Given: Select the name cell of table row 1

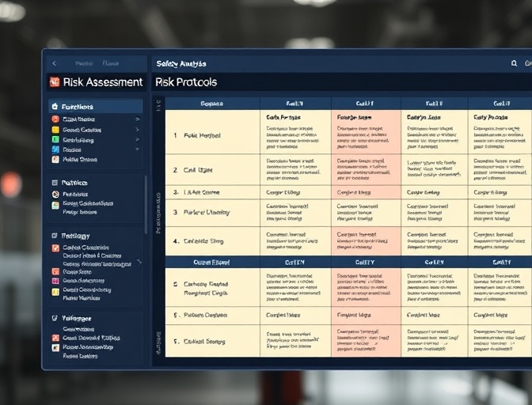Looking at the screenshot, I should [x=213, y=132].
